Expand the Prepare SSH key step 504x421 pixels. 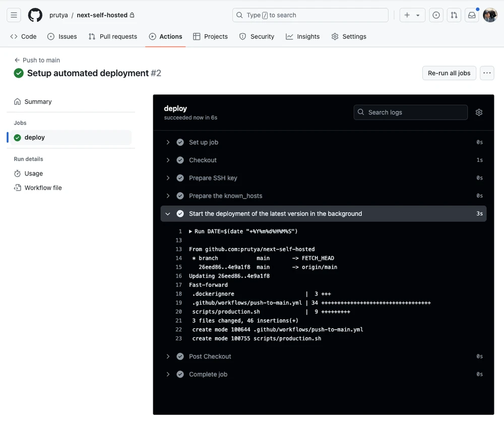pyautogui.click(x=213, y=178)
